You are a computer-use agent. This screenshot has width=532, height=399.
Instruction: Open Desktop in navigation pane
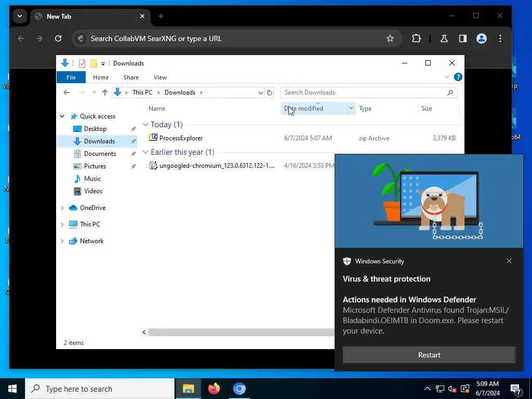coord(95,129)
